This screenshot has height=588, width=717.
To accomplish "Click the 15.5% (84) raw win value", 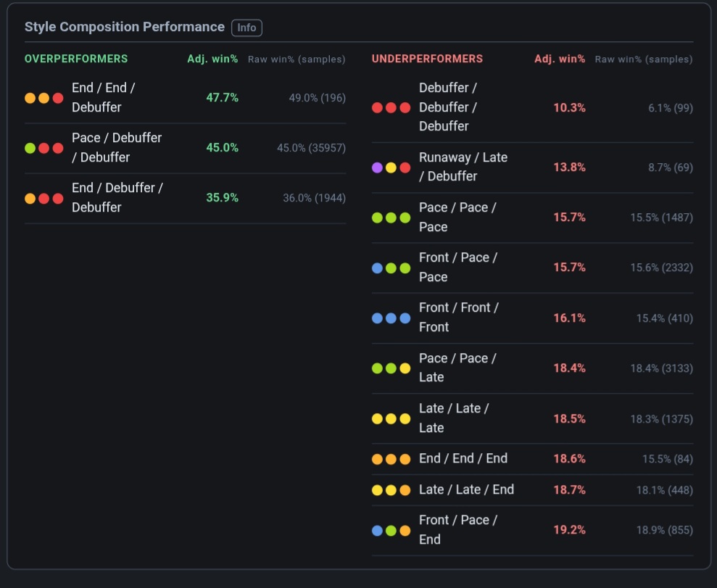I will [x=668, y=459].
